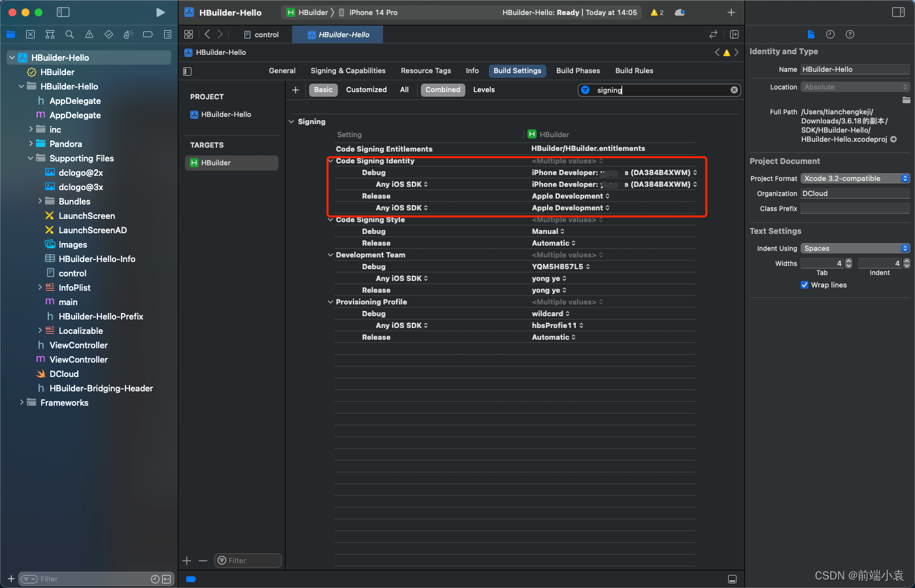Toggle the inspectors panel on right

898,12
